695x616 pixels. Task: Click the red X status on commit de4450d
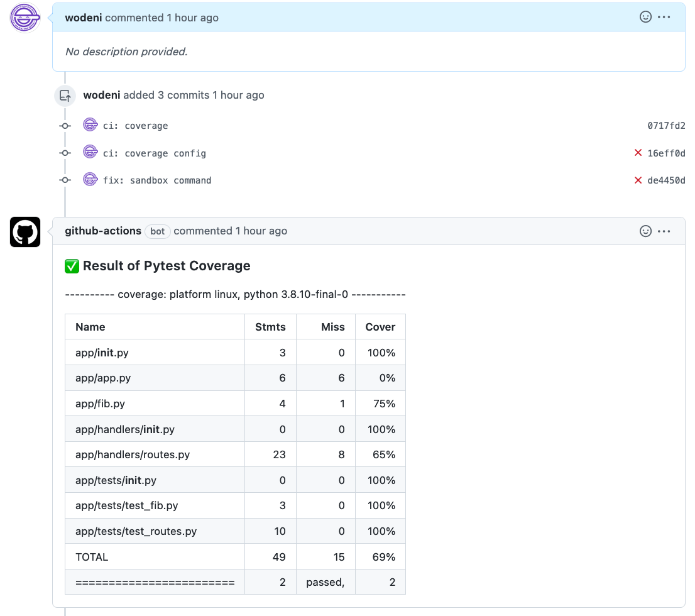(638, 180)
